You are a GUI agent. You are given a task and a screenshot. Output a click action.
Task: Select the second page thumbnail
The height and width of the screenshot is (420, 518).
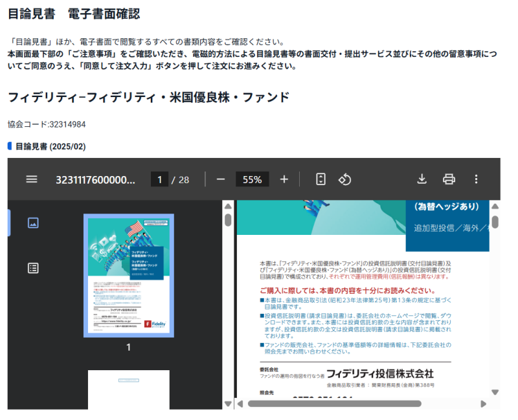click(129, 390)
